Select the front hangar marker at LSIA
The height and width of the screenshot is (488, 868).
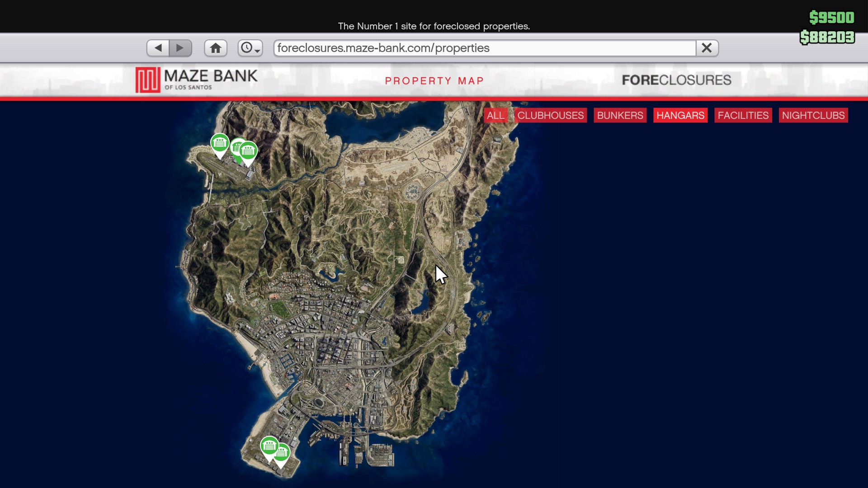(x=269, y=446)
